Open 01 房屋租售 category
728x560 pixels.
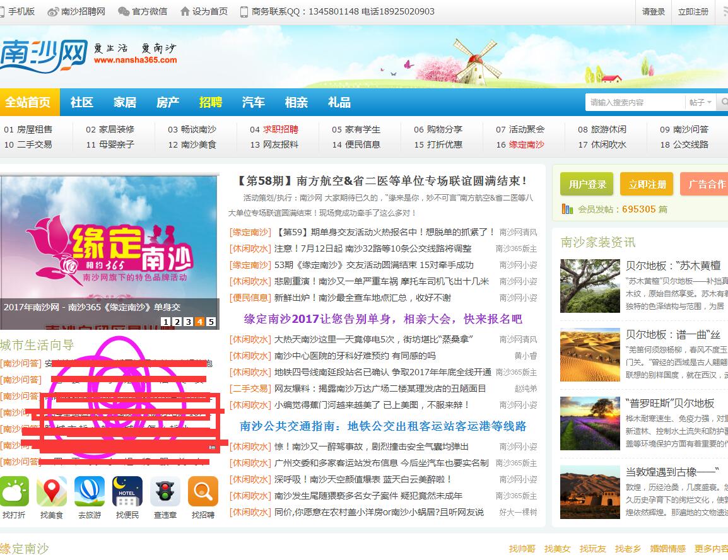click(x=28, y=129)
